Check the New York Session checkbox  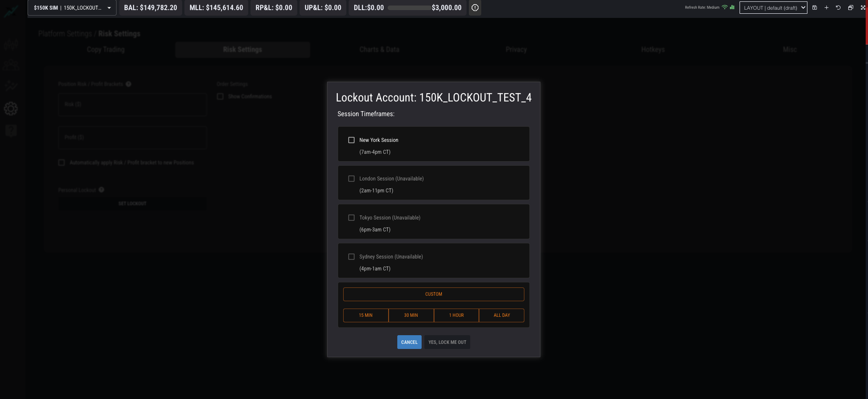point(351,140)
